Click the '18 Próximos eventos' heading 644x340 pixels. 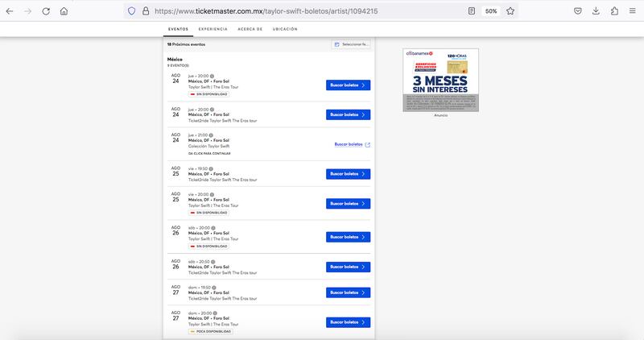[186, 44]
